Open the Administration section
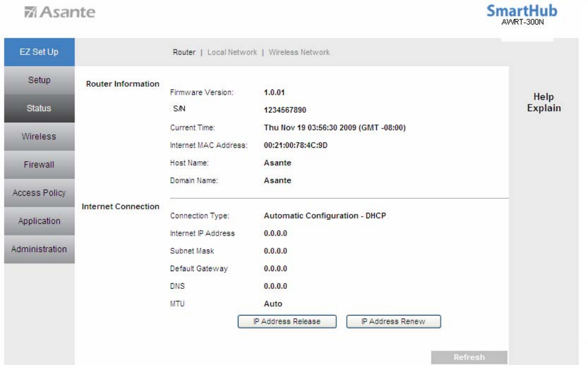 tap(39, 249)
